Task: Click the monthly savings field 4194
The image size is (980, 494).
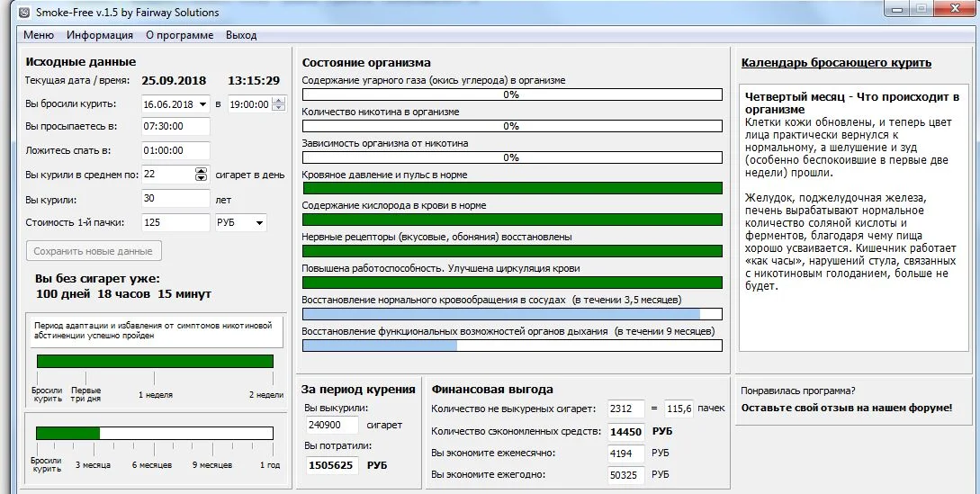Action: tap(625, 454)
